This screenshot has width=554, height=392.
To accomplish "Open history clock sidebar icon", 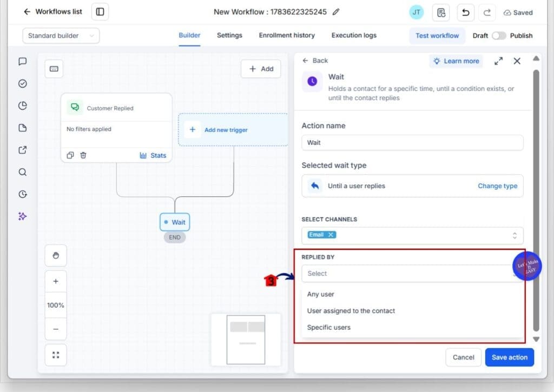I will coord(23,194).
